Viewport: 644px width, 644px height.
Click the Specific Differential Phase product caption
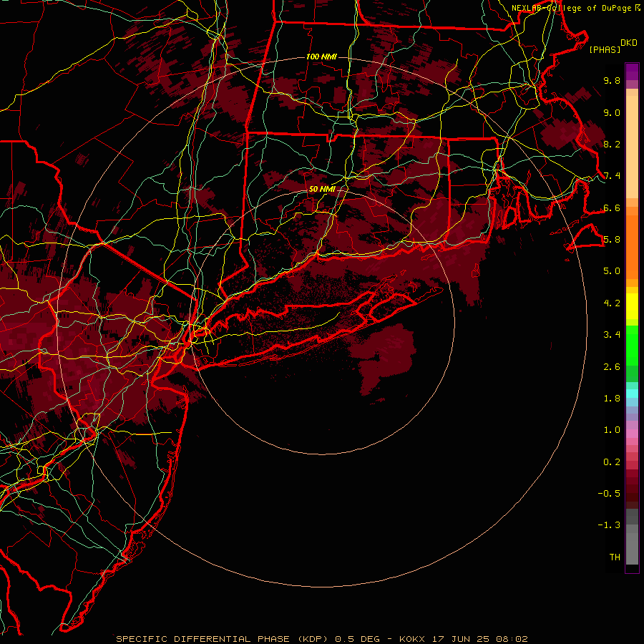click(321, 639)
